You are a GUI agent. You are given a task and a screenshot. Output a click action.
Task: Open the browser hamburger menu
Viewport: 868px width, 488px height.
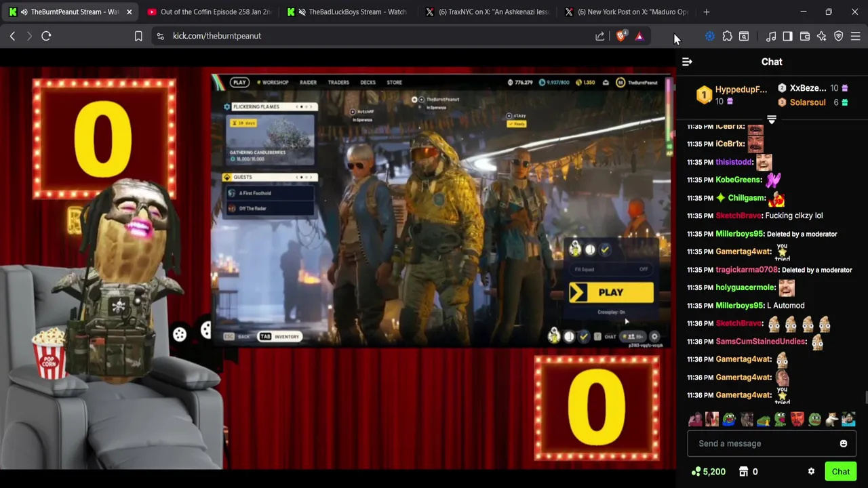pyautogui.click(x=855, y=36)
